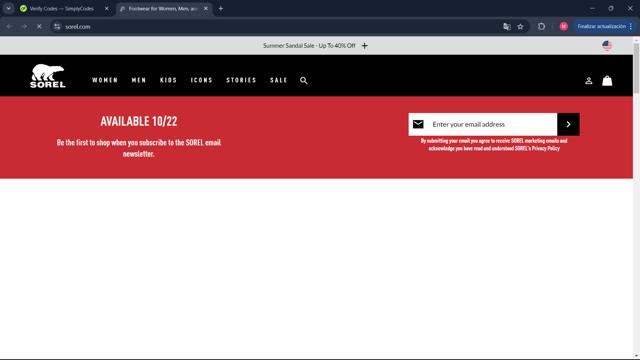The height and width of the screenshot is (360, 640).
Task: Switch to the Verify Codes SimplyCodes tab
Action: tap(61, 9)
